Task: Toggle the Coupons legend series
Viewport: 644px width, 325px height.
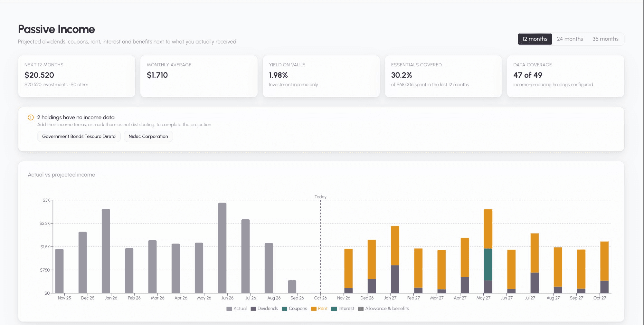Action: pos(294,309)
